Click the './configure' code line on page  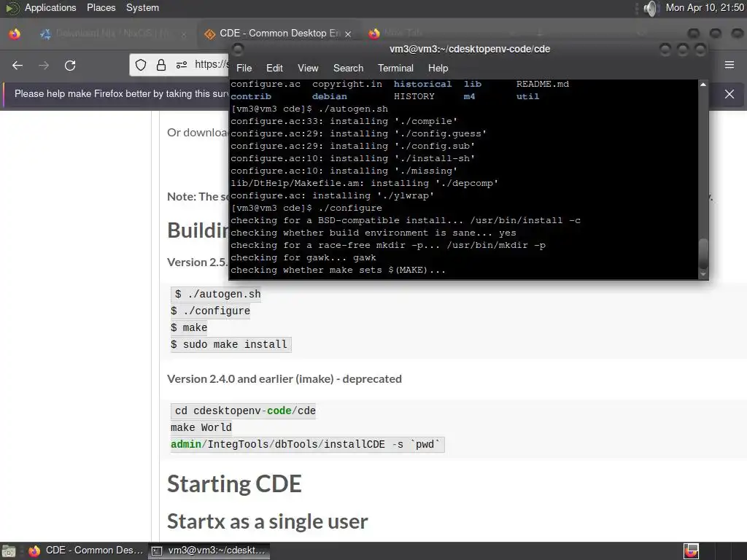pyautogui.click(x=211, y=311)
